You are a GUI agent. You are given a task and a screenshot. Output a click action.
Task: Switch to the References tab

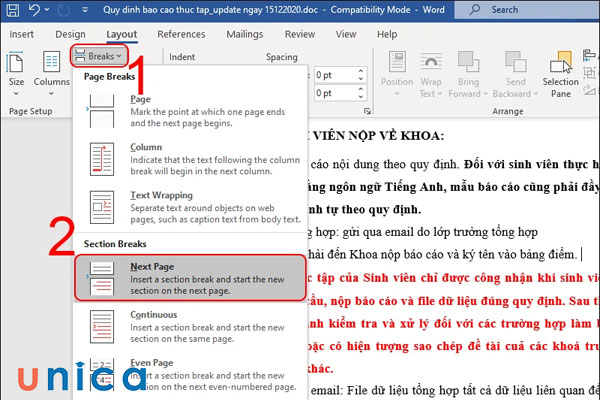coord(181,33)
